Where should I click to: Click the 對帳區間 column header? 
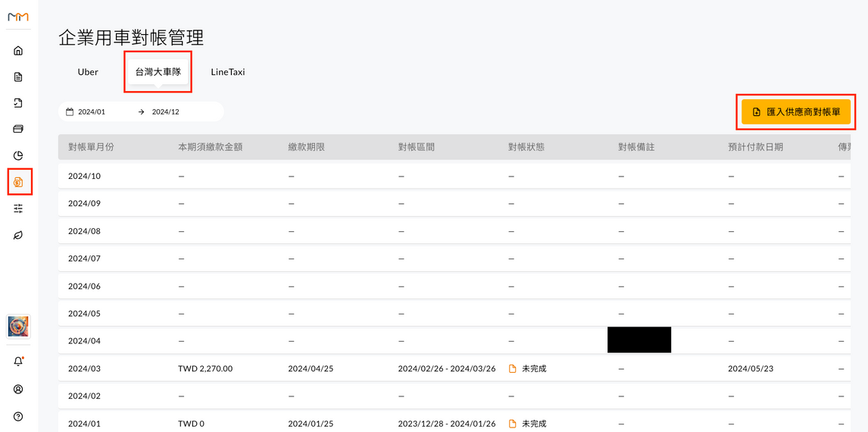point(417,147)
